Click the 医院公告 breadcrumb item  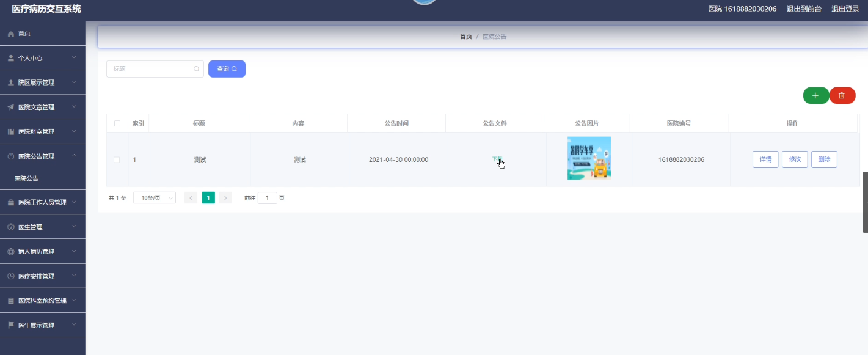495,37
